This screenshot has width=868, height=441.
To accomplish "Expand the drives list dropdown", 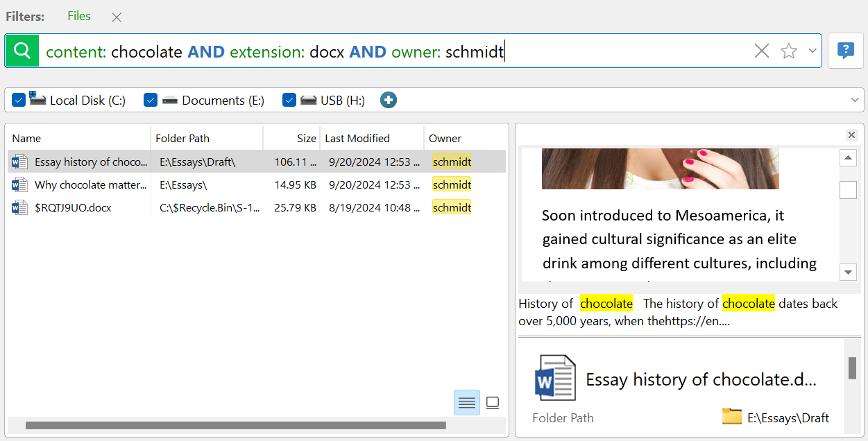I will [x=855, y=101].
